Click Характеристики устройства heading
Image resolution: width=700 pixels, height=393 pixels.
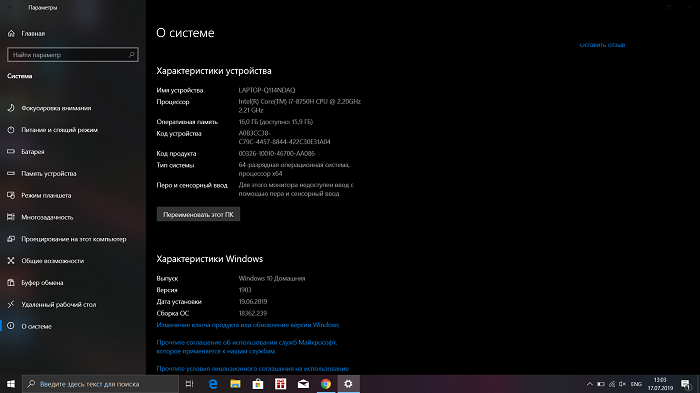point(214,71)
